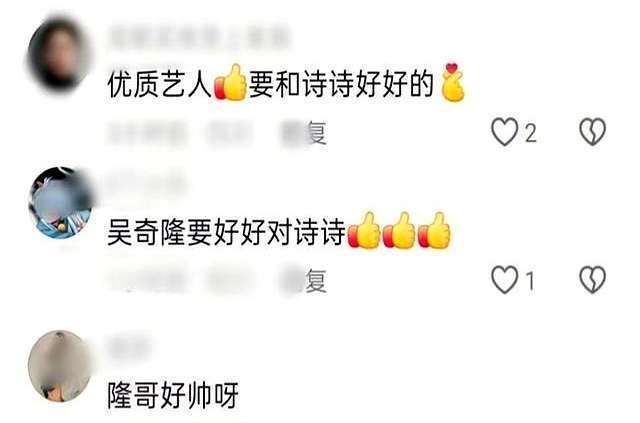The height and width of the screenshot is (423, 640).
Task: Open blurred username above 吴奇隆 comment
Action: 146,183
